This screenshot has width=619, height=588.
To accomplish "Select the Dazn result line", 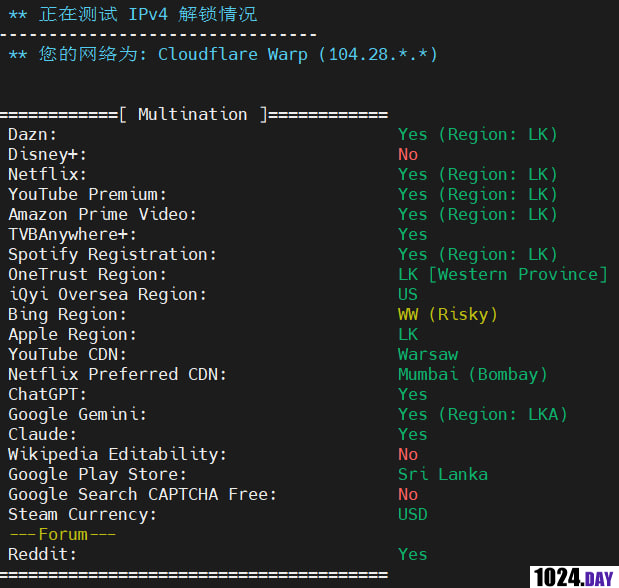I will (477, 134).
